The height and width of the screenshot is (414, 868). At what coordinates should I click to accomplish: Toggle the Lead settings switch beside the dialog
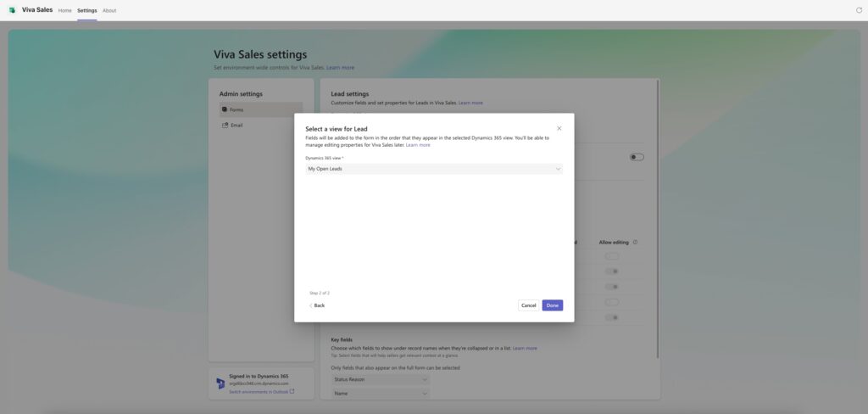(637, 158)
